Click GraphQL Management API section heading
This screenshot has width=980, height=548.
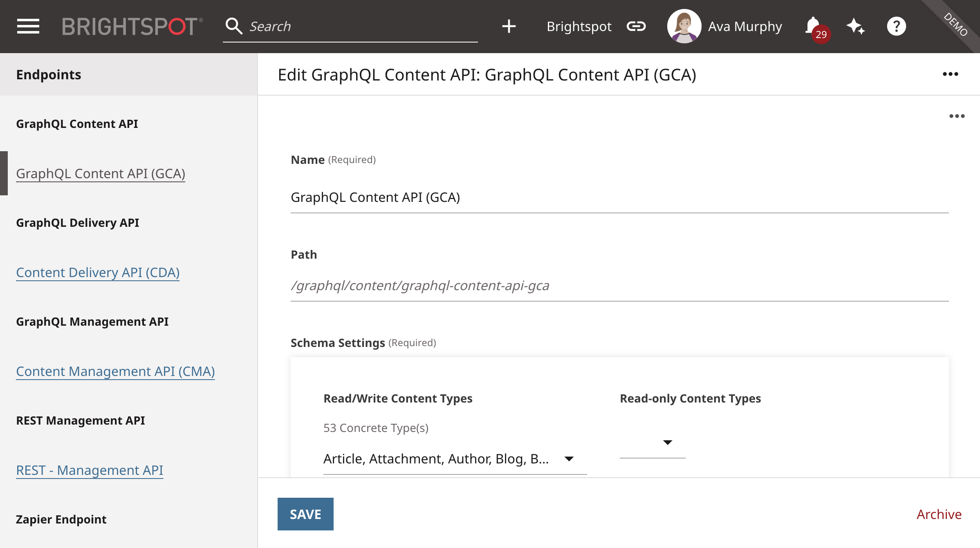(x=92, y=321)
